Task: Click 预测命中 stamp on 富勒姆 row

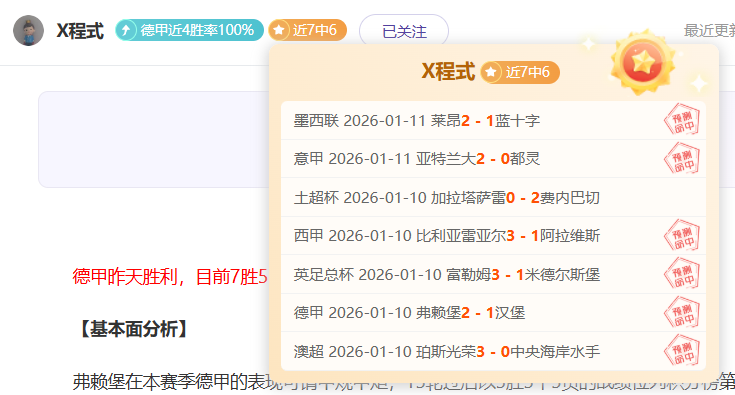Action: [x=682, y=274]
